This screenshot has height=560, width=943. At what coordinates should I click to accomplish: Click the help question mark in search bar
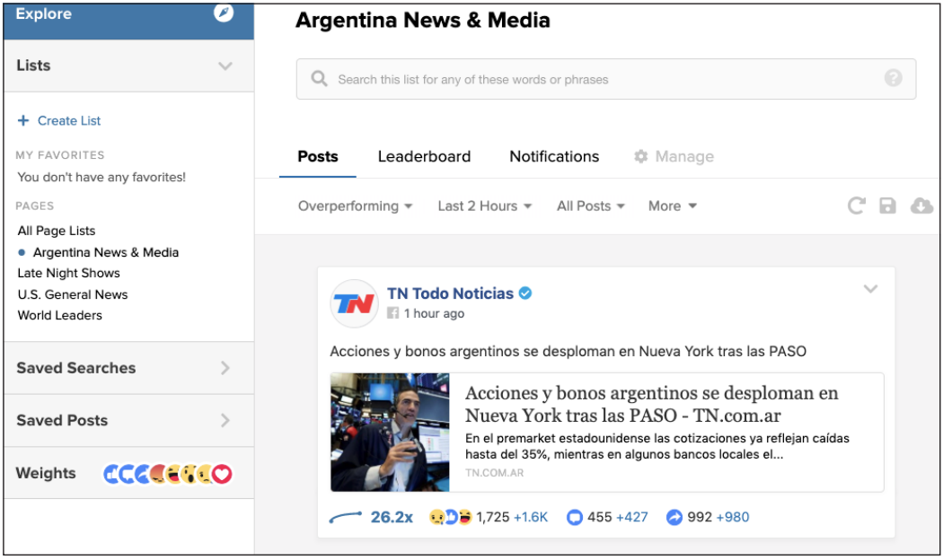[x=893, y=78]
